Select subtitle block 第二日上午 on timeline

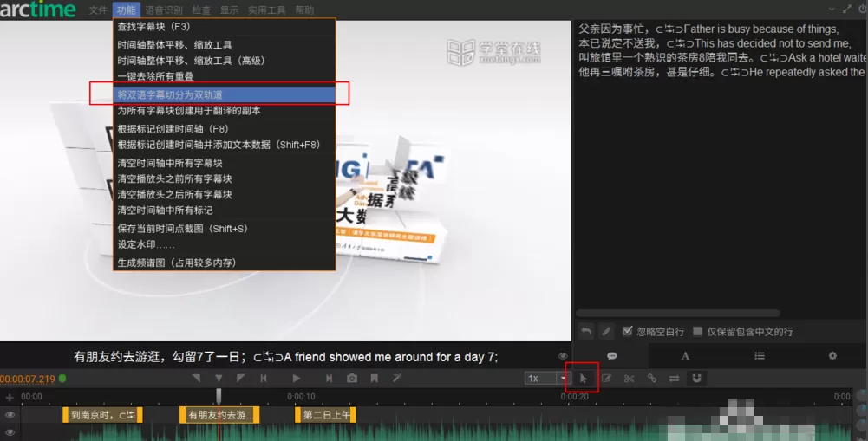325,415
